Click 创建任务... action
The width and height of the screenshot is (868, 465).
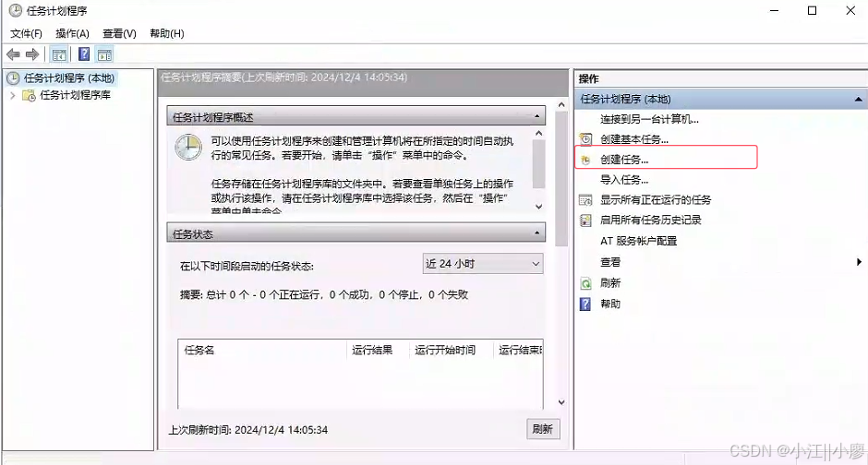pyautogui.click(x=624, y=160)
